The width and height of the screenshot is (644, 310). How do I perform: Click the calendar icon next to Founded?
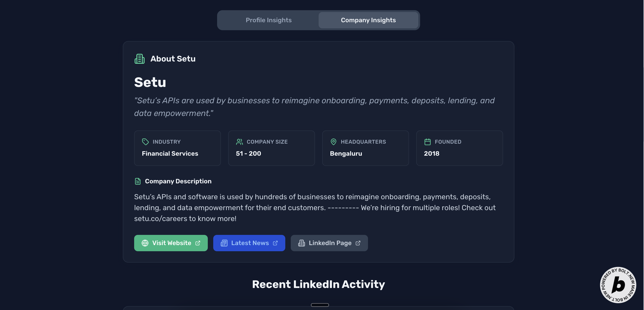427,142
